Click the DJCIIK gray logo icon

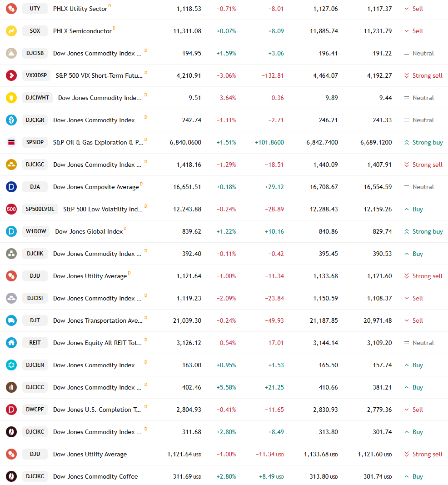[11, 254]
